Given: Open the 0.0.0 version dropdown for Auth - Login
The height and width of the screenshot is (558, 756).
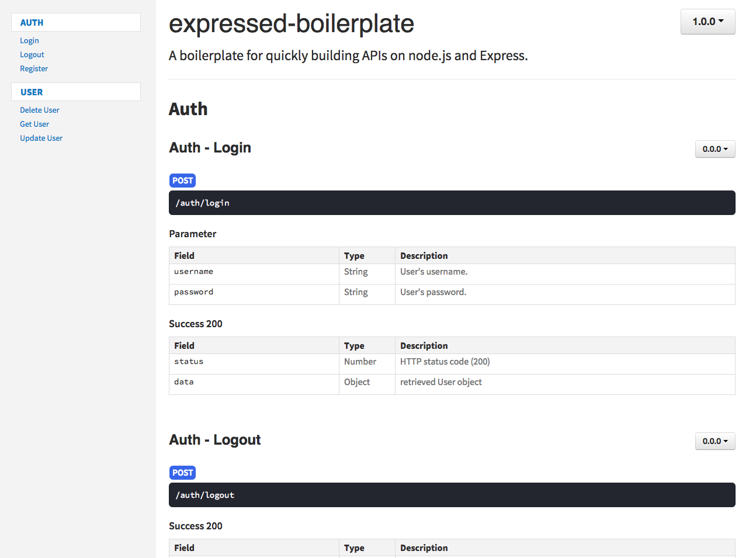Looking at the screenshot, I should (x=715, y=149).
